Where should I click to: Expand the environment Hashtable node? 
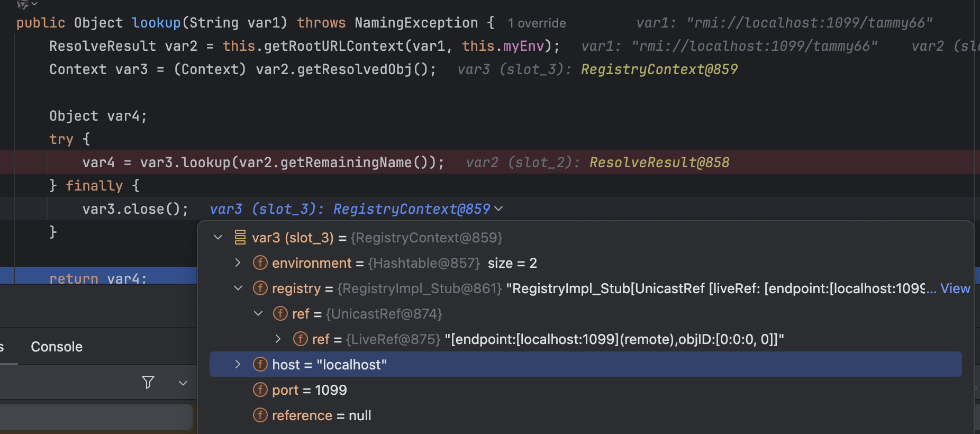click(x=238, y=263)
